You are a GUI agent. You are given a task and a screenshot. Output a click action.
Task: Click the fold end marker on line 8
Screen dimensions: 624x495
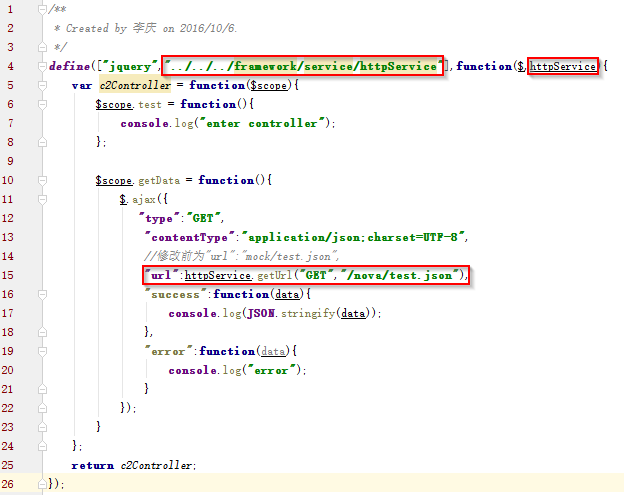pos(42,142)
